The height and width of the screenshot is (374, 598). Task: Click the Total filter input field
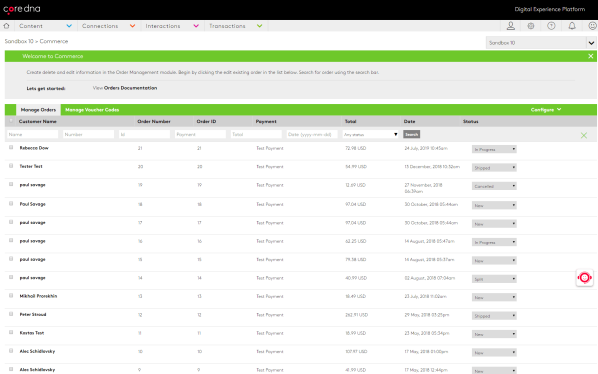[x=256, y=134]
